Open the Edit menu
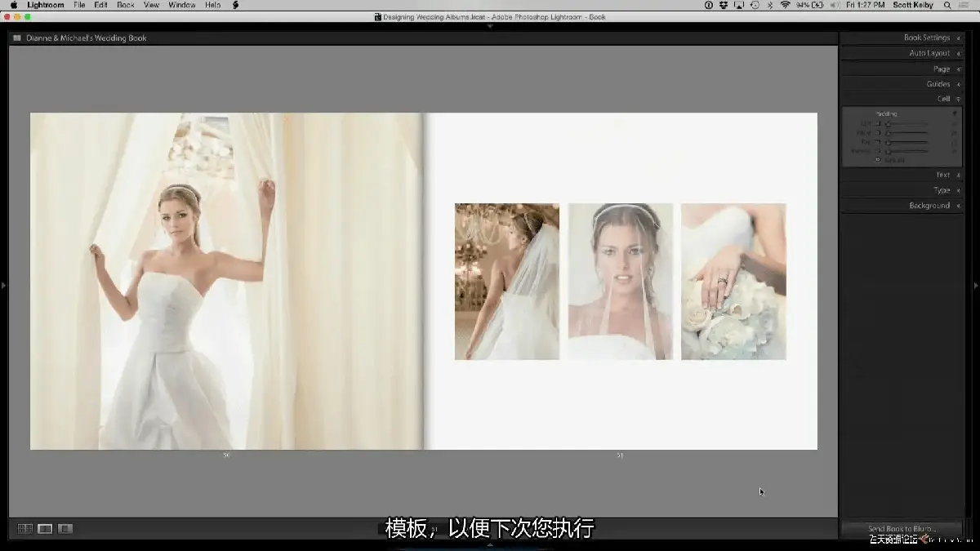 click(100, 5)
